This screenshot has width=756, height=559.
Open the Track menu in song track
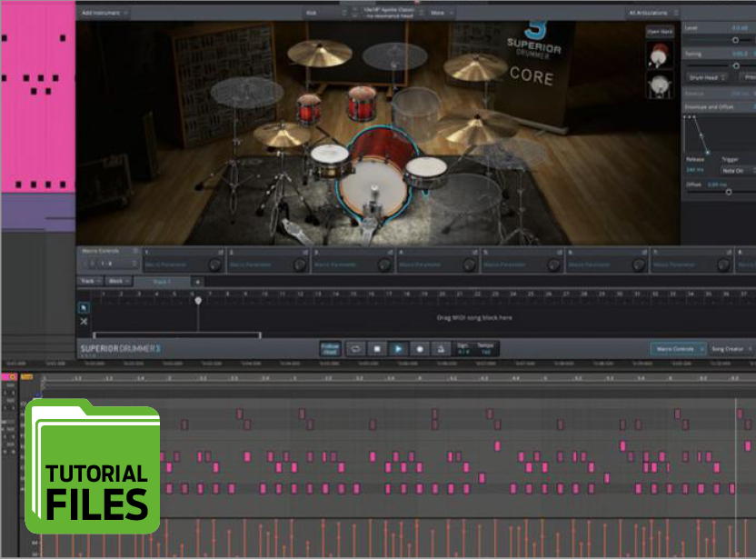tap(91, 282)
